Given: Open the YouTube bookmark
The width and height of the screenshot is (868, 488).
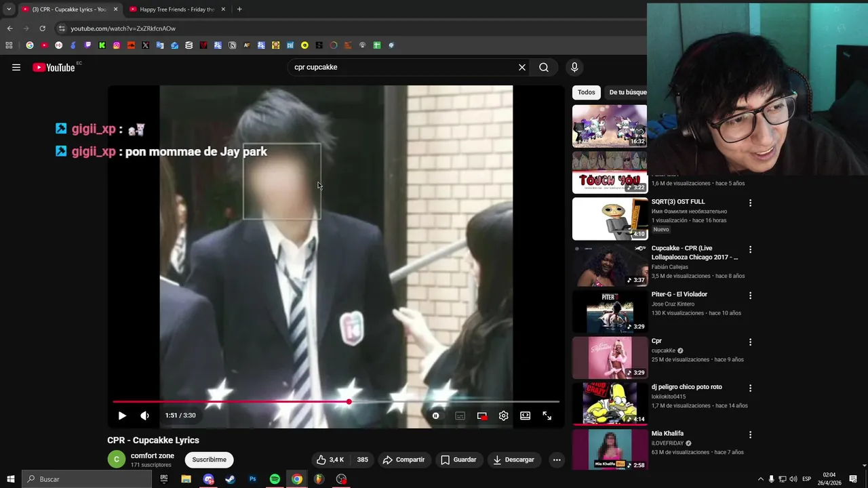Looking at the screenshot, I should pyautogui.click(x=44, y=45).
